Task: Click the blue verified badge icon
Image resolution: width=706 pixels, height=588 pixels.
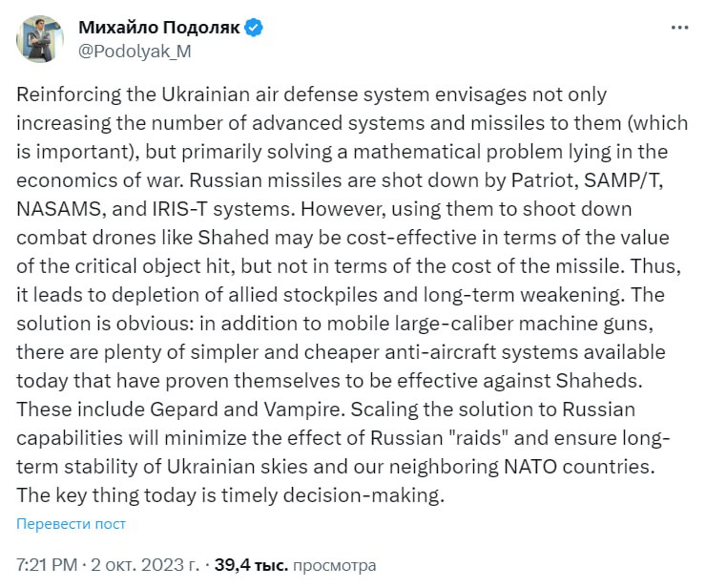Action: click(254, 28)
